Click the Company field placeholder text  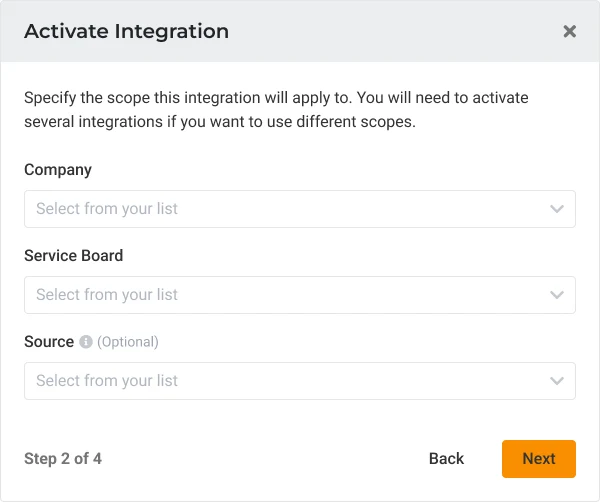point(107,209)
